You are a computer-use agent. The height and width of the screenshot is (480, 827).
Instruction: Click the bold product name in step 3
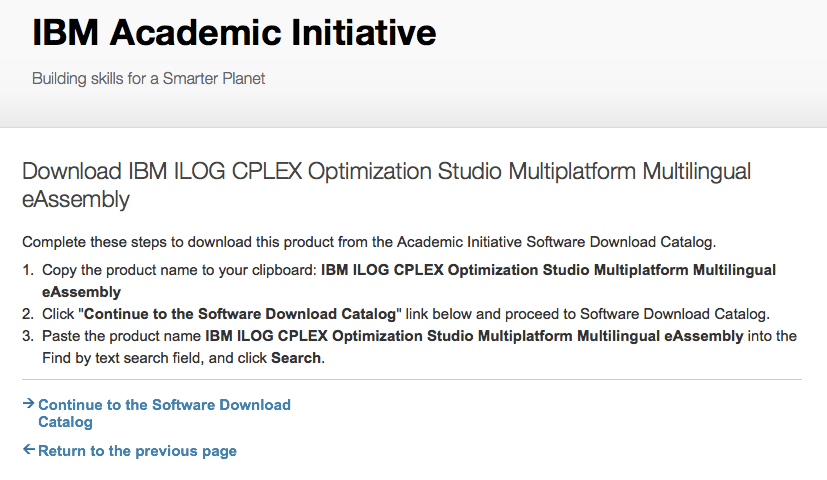(474, 336)
